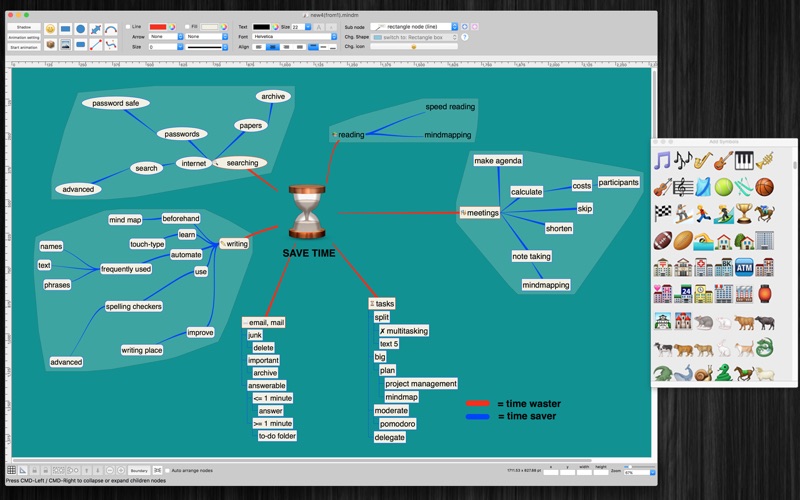This screenshot has height=500, width=800.
Task: Insert a picture using the image tool
Action: pyautogui.click(x=65, y=45)
